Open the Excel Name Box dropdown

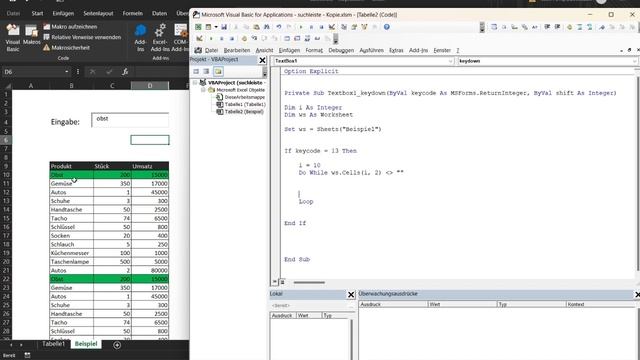67,72
